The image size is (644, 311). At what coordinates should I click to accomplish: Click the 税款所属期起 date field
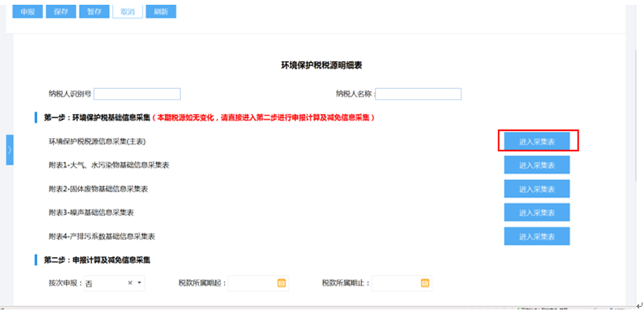pyautogui.click(x=251, y=283)
